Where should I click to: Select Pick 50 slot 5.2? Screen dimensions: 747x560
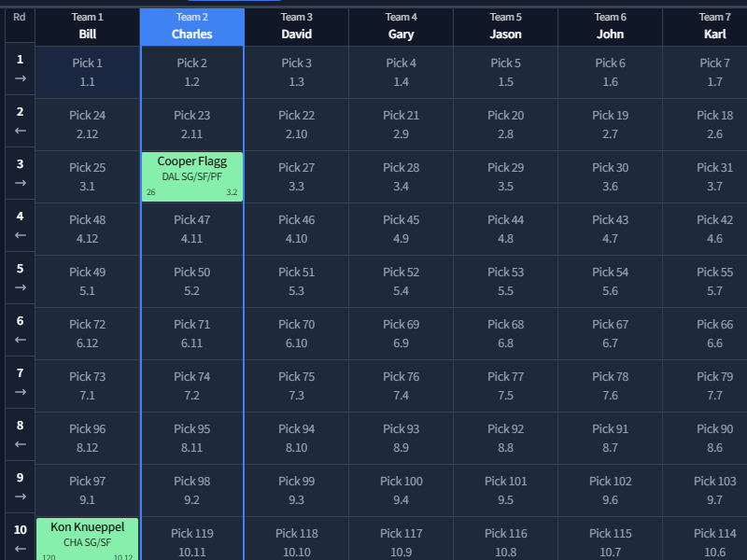(192, 282)
